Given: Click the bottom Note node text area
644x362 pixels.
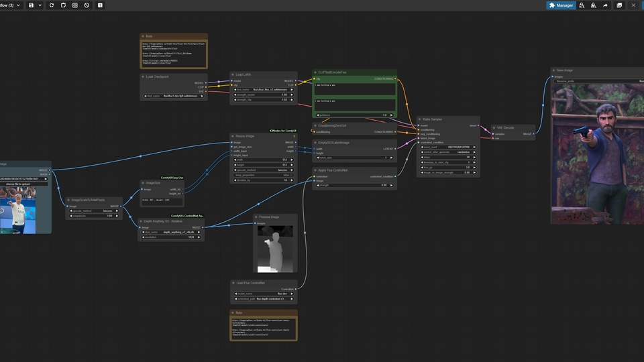Looking at the screenshot, I should tap(263, 328).
